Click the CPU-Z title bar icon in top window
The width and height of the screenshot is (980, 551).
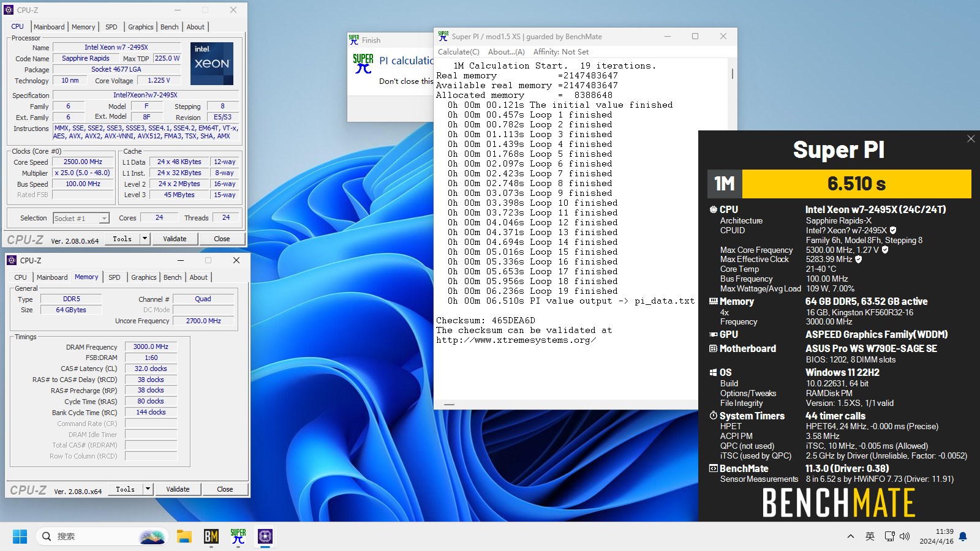(x=9, y=10)
